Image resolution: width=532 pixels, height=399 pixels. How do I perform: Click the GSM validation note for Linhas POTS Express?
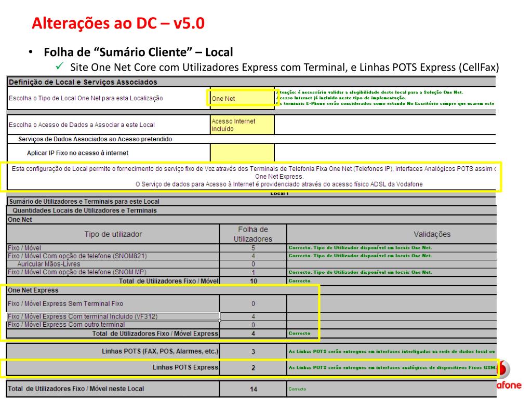[392, 367]
